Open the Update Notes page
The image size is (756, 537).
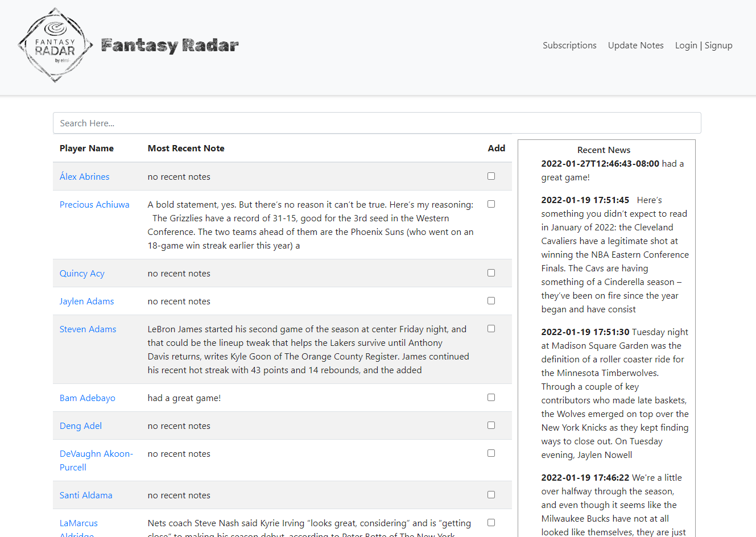pyautogui.click(x=635, y=45)
